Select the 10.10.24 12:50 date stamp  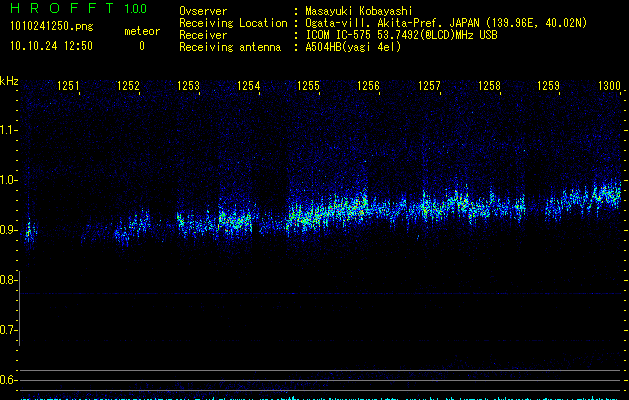click(x=50, y=46)
